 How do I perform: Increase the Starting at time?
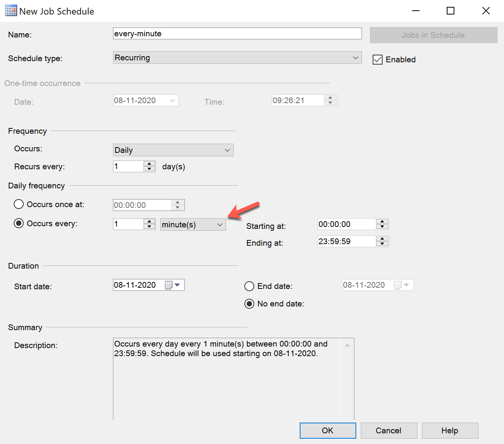click(382, 222)
